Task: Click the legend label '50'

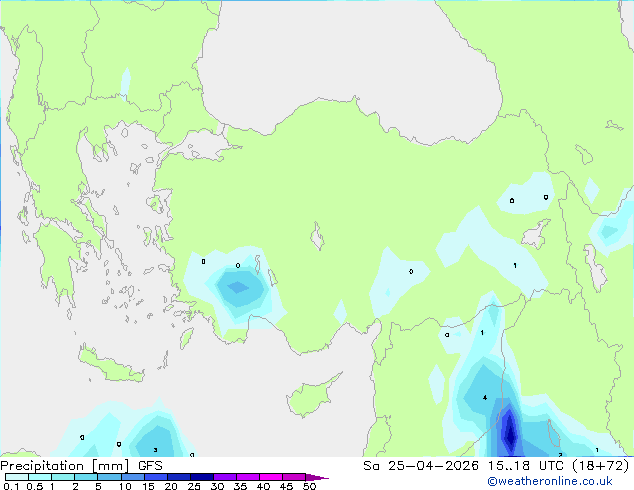Action: (310, 486)
